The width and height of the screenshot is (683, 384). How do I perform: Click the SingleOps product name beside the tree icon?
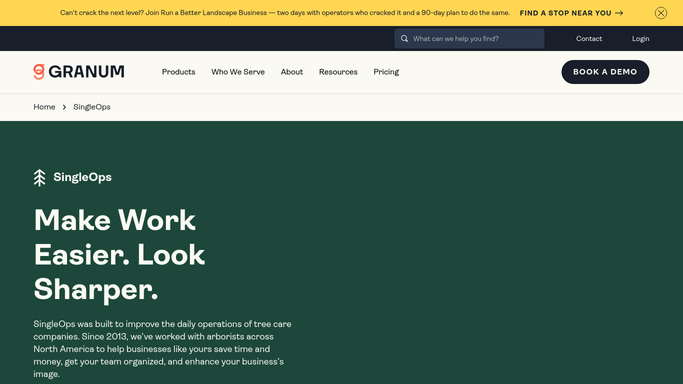(x=82, y=177)
